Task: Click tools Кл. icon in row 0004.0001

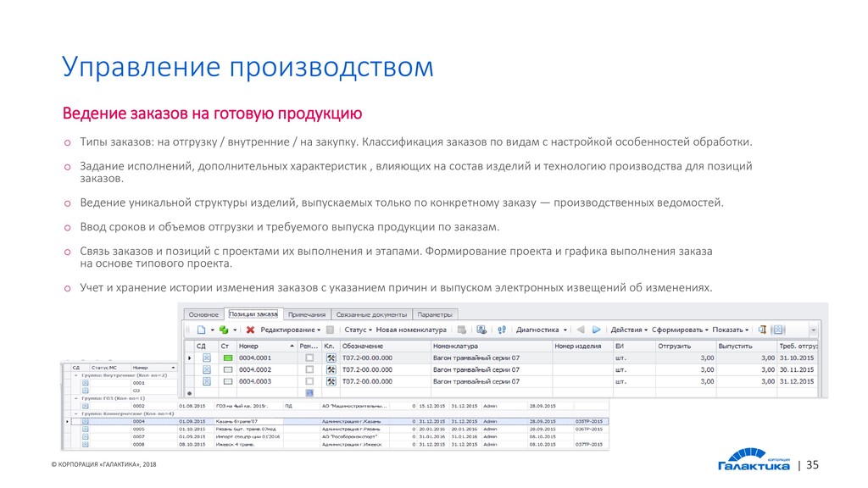Action: coord(331,358)
